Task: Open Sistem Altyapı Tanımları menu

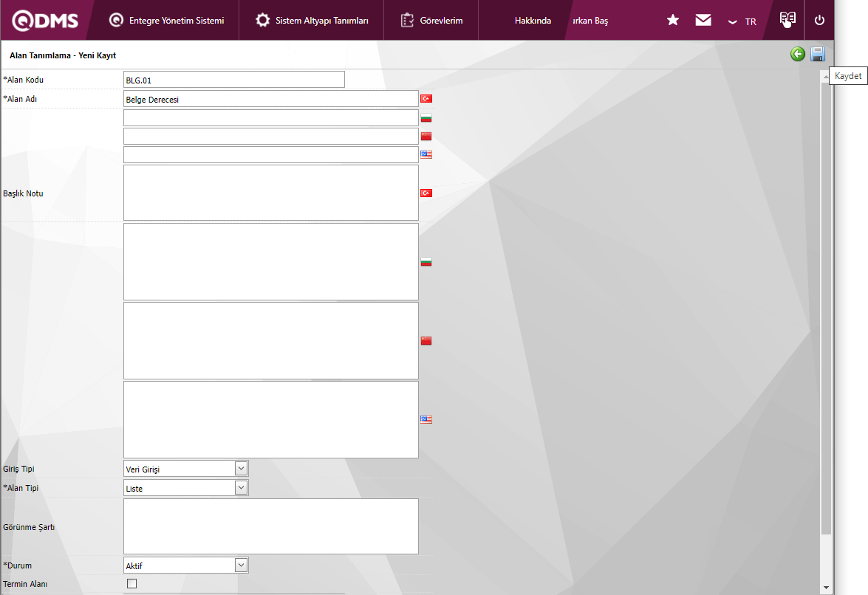Action: [312, 21]
